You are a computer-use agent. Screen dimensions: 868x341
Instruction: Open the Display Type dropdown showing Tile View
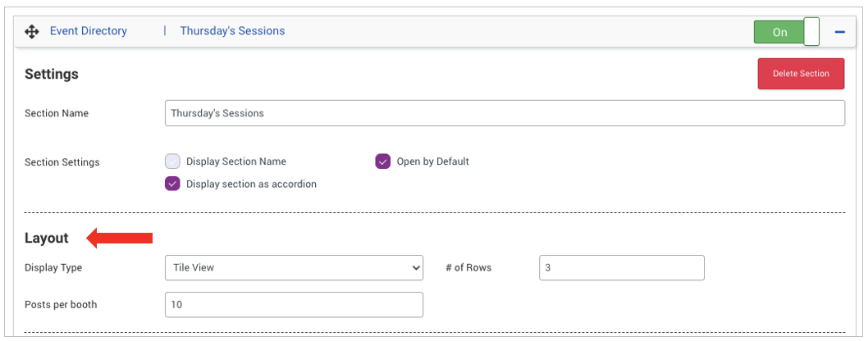(x=294, y=267)
